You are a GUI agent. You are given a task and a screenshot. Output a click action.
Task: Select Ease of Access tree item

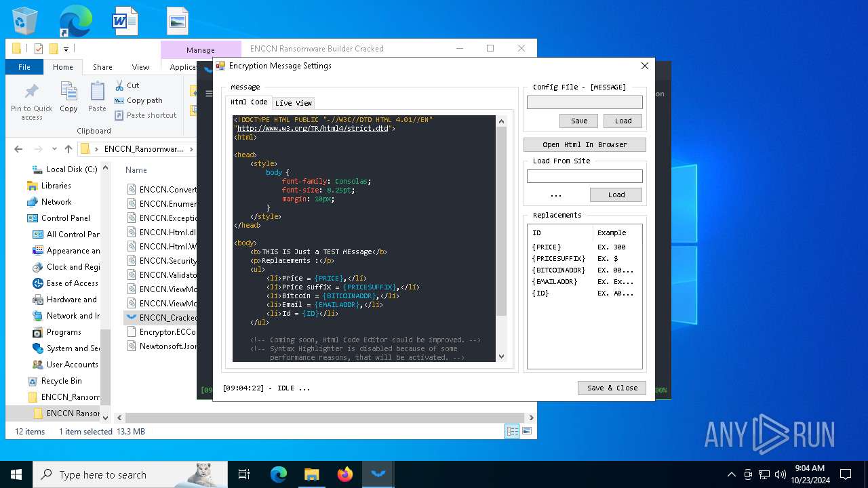click(72, 283)
